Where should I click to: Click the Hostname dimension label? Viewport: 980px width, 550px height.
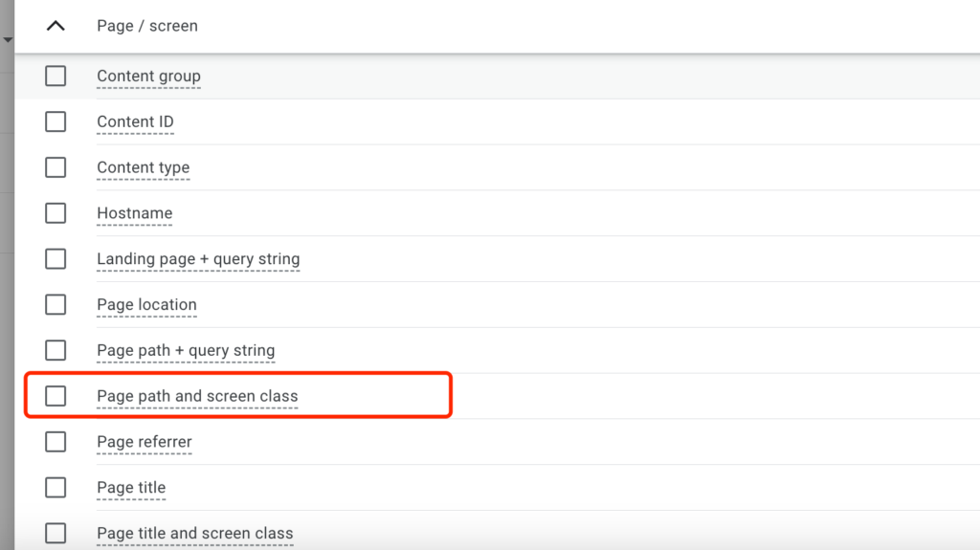click(134, 213)
